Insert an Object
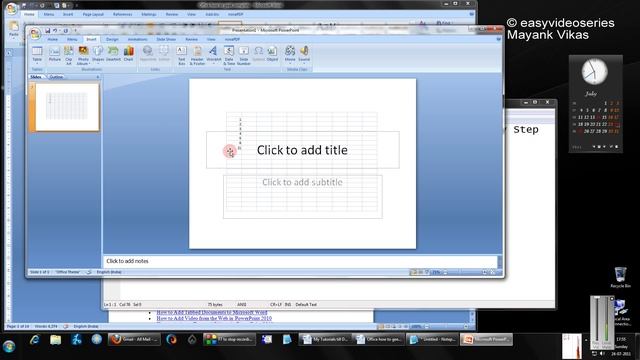This screenshot has height=360, width=640. (272, 53)
